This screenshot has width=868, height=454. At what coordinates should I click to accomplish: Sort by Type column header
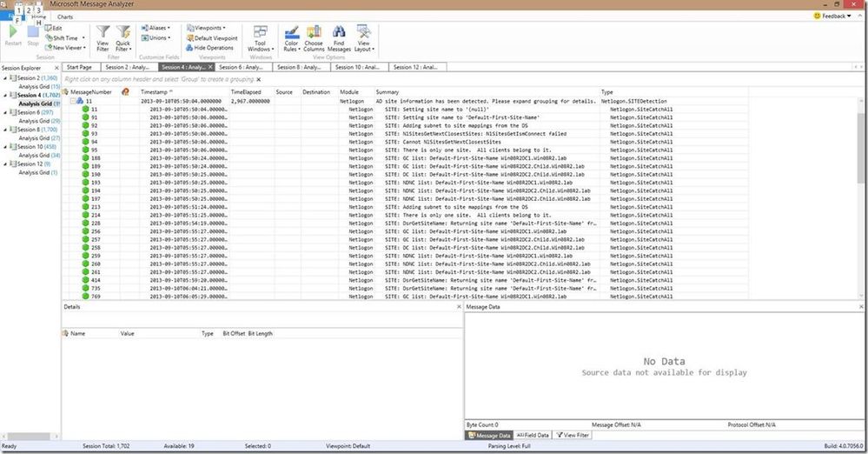click(607, 92)
